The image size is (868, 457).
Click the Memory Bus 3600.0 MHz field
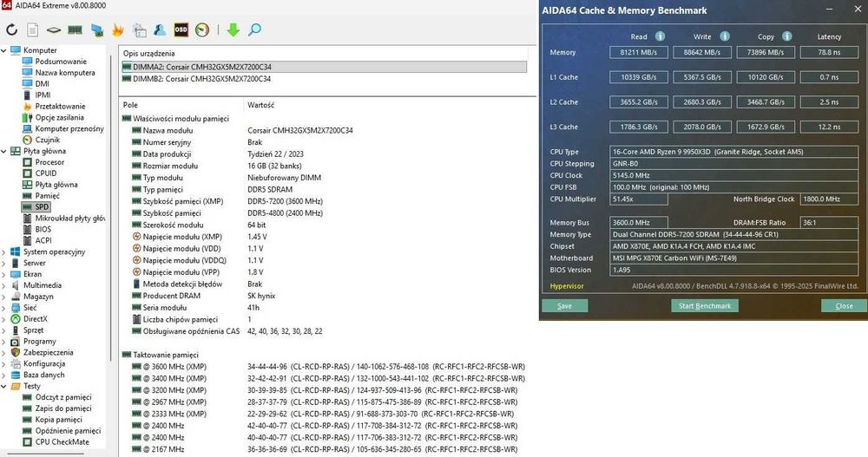pos(638,222)
